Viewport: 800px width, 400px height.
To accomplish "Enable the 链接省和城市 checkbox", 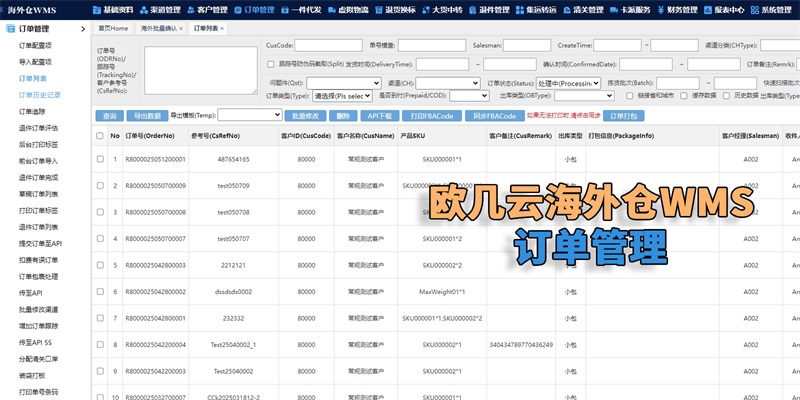I will [x=630, y=95].
